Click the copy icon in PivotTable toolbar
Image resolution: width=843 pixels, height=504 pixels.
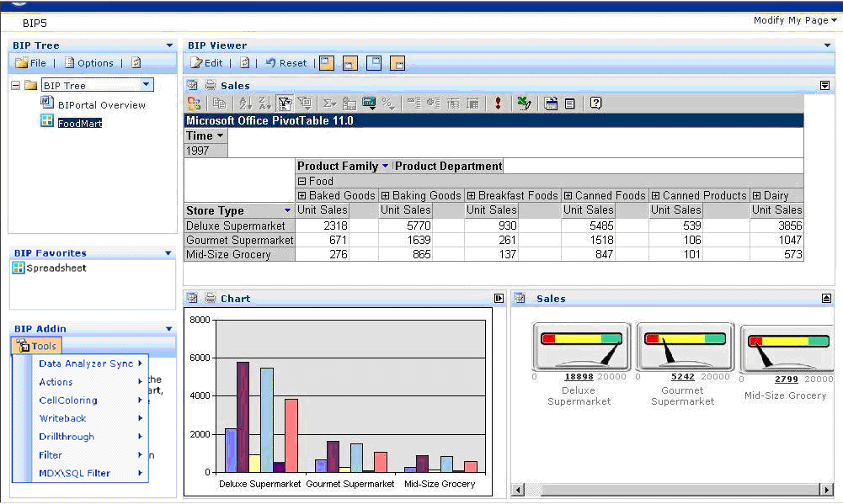point(219,103)
